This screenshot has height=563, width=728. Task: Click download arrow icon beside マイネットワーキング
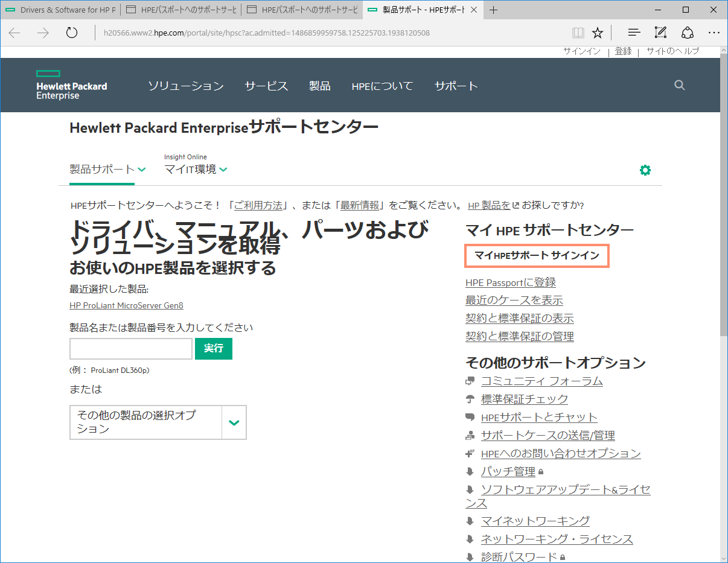470,521
